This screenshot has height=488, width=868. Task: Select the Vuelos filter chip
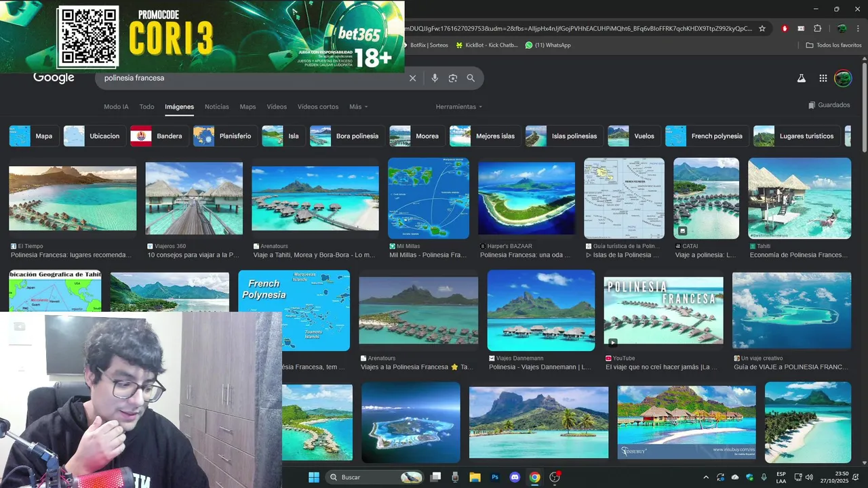634,136
